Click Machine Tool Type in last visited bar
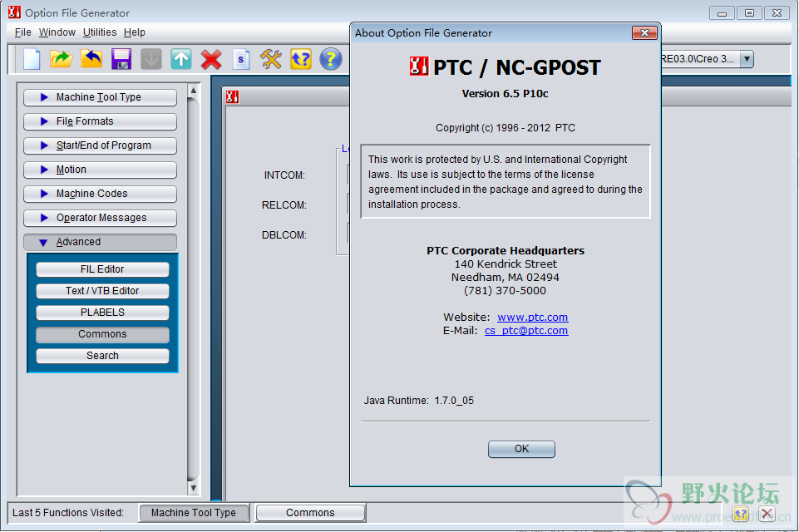The width and height of the screenshot is (799, 532). (x=194, y=513)
